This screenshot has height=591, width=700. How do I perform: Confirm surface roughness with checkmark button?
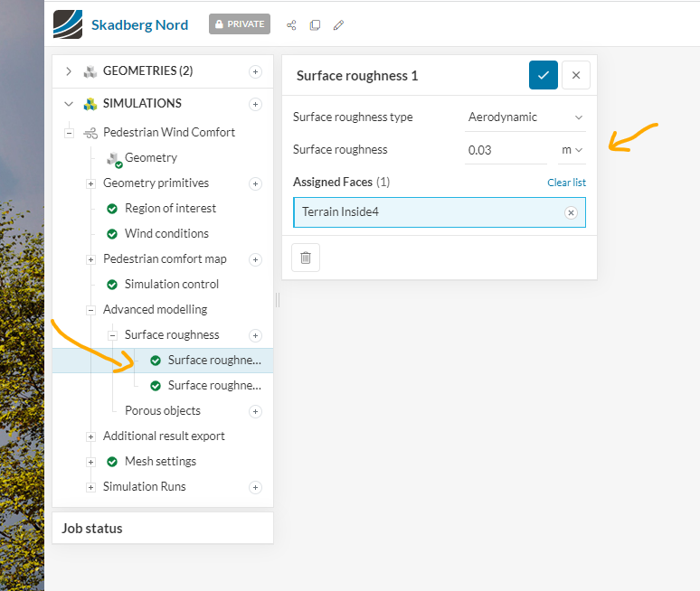(544, 75)
